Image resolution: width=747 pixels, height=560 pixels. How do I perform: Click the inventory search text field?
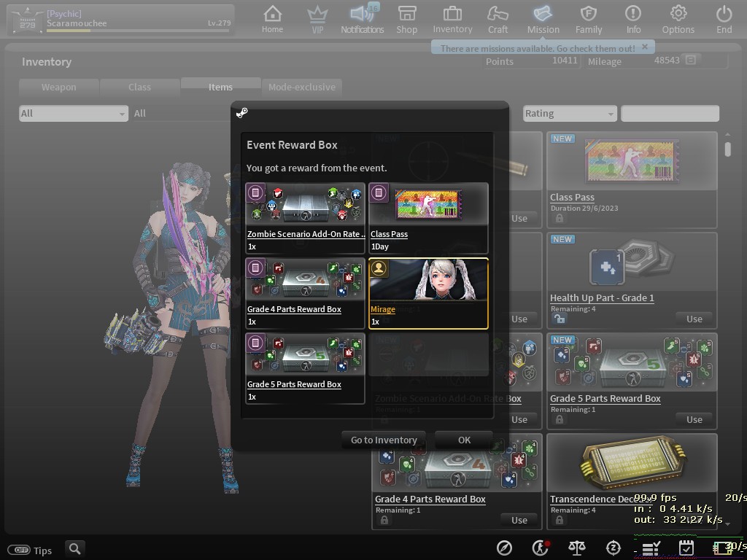pos(669,114)
